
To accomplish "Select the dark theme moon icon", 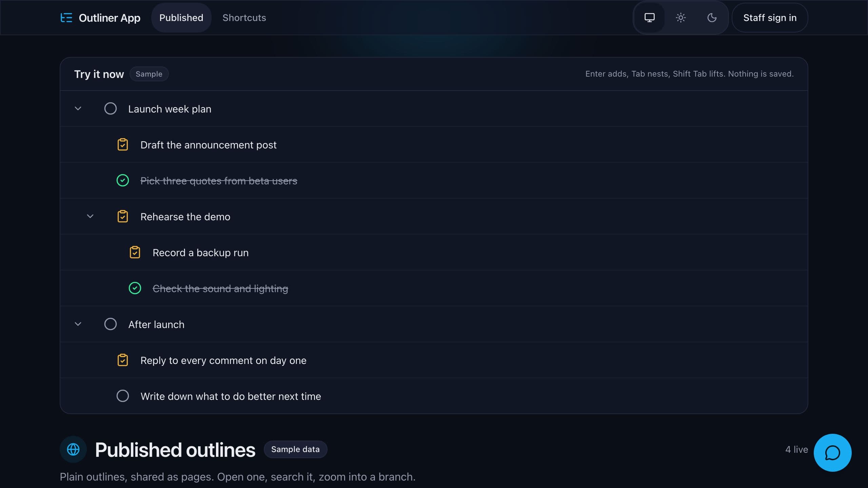I will (x=712, y=18).
